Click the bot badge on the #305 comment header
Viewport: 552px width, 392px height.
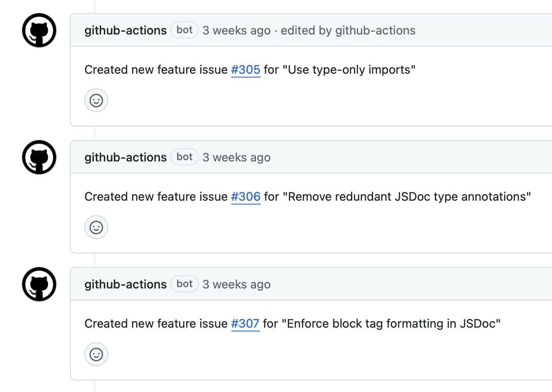tap(184, 30)
